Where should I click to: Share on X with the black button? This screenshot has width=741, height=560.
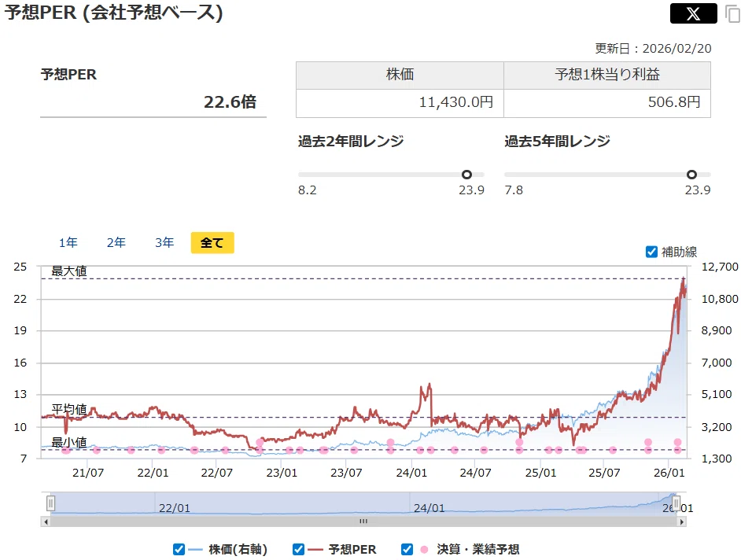[693, 13]
